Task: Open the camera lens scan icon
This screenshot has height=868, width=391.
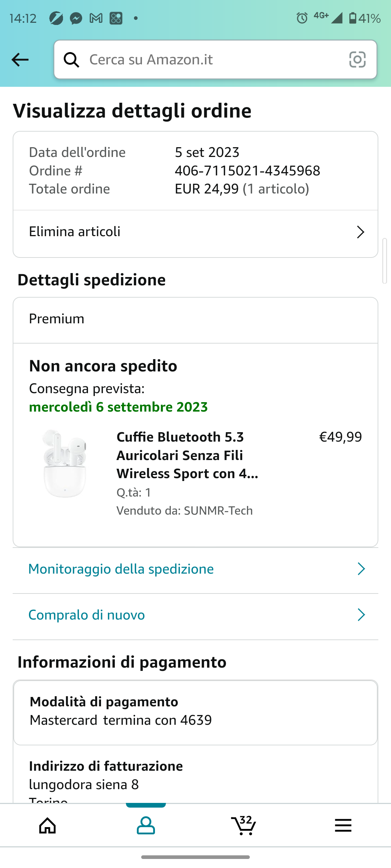Action: (x=357, y=60)
